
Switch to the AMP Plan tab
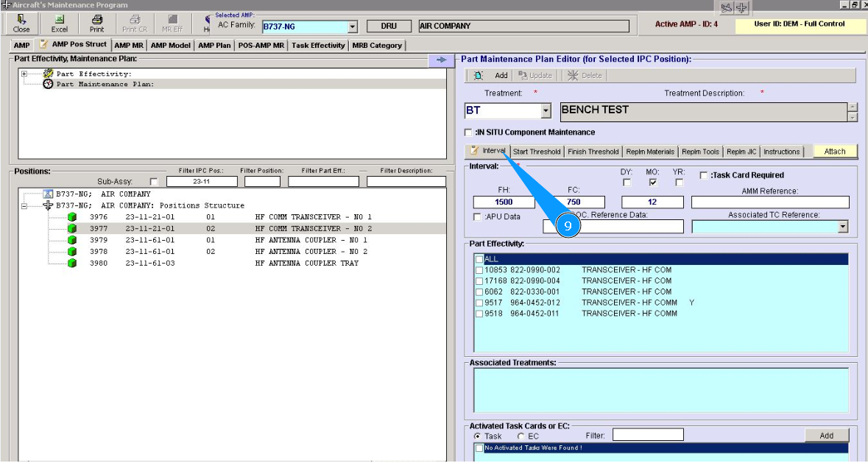tap(214, 46)
